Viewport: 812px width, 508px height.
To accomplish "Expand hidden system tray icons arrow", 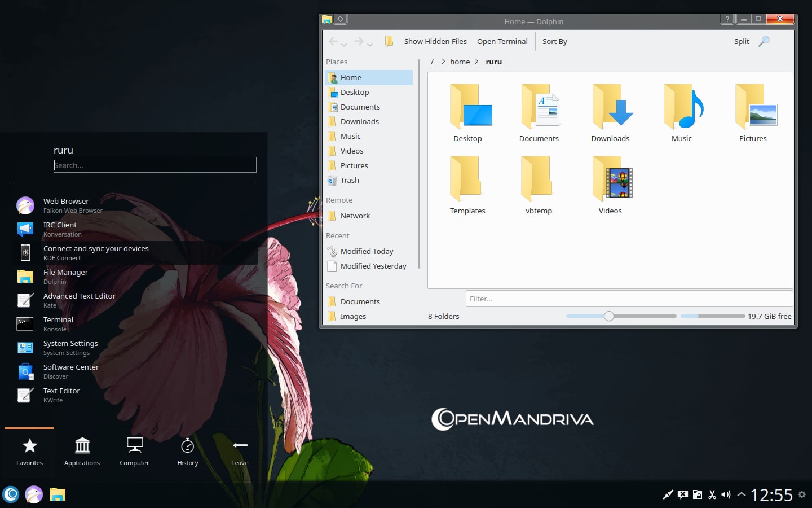I will pos(742,495).
